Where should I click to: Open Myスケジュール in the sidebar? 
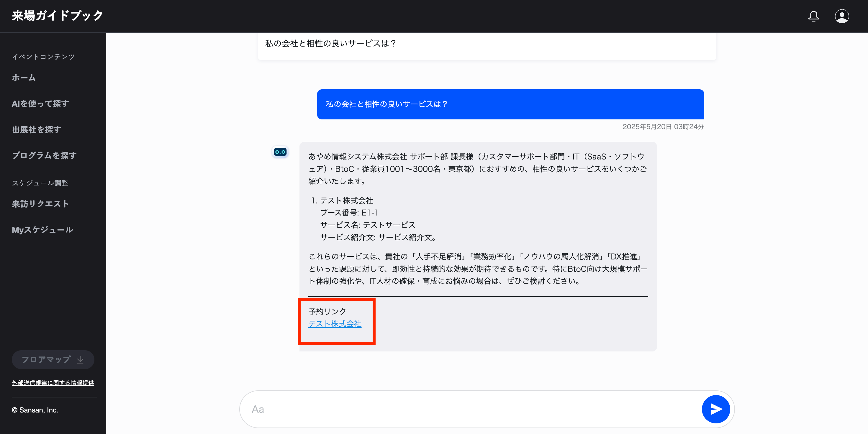tap(42, 230)
